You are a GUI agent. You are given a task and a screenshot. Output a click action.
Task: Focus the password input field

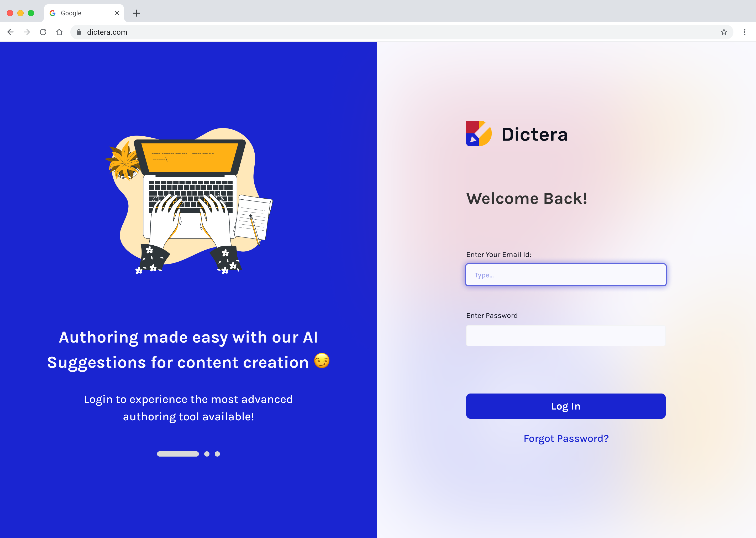point(566,335)
